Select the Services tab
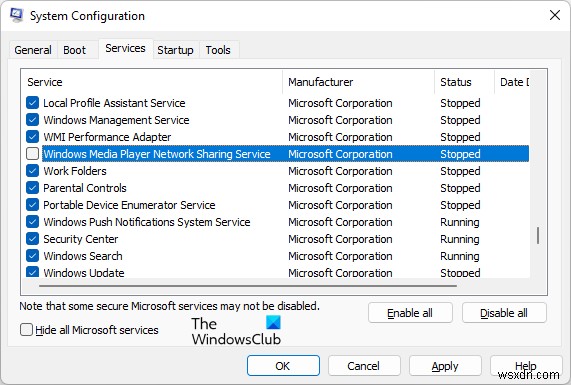571x385 pixels. coord(125,48)
